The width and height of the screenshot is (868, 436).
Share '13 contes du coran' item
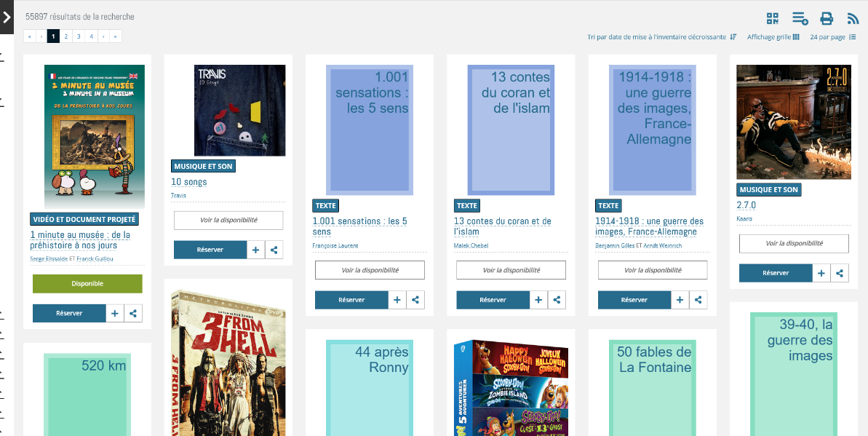point(557,299)
